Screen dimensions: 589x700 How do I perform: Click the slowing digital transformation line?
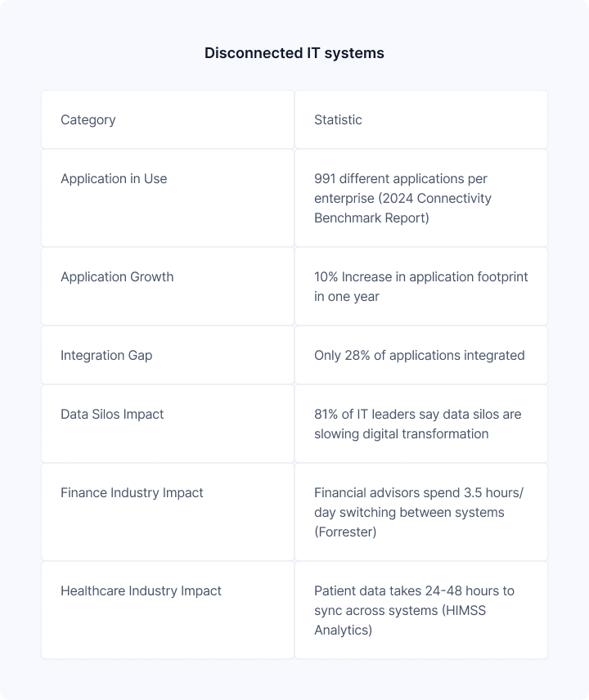click(x=402, y=434)
